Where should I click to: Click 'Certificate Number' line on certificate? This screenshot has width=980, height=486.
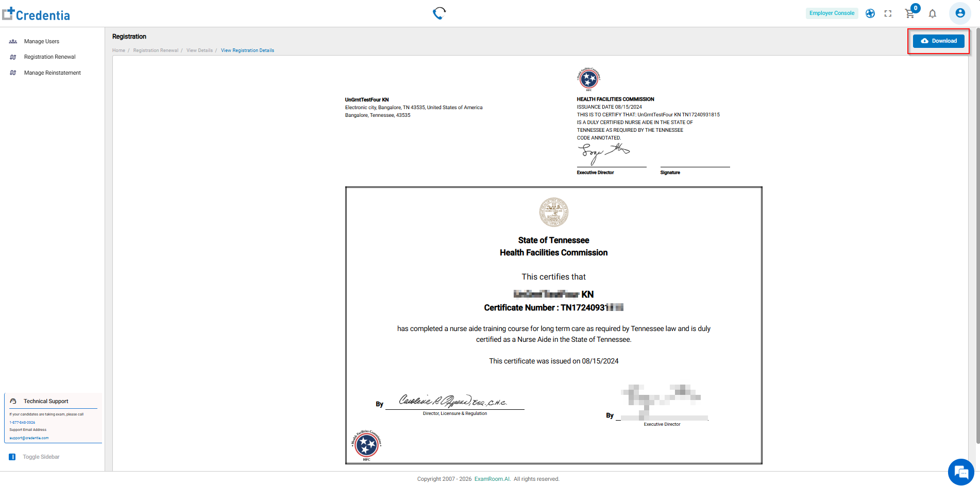click(x=554, y=307)
